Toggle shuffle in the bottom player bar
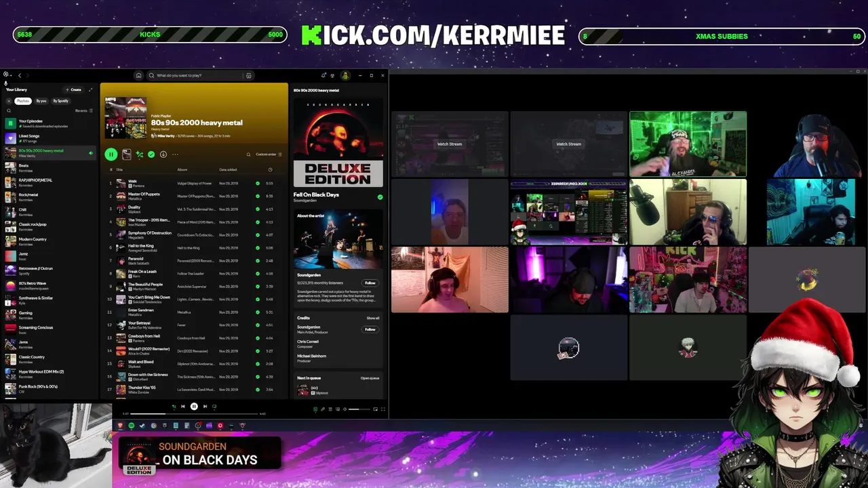 click(x=174, y=407)
